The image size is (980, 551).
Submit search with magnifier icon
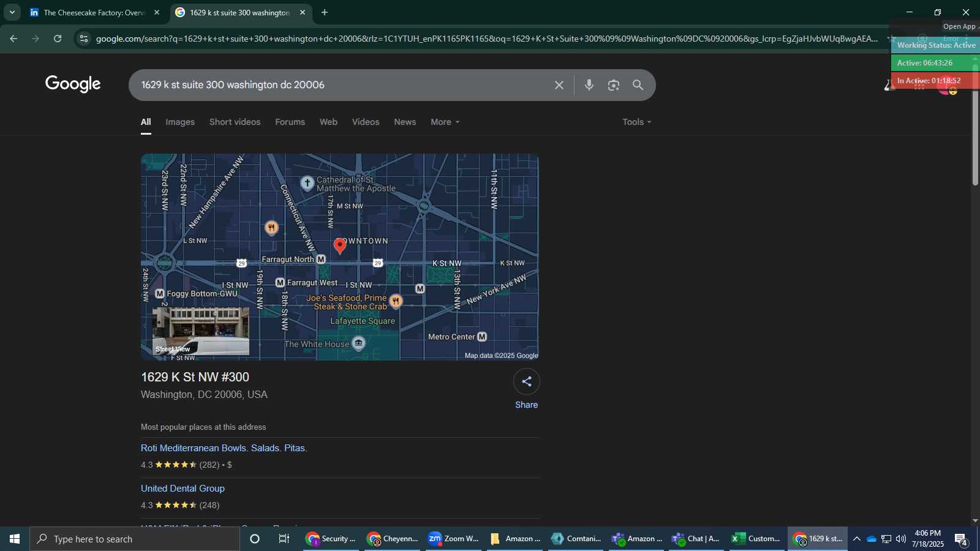[638, 85]
